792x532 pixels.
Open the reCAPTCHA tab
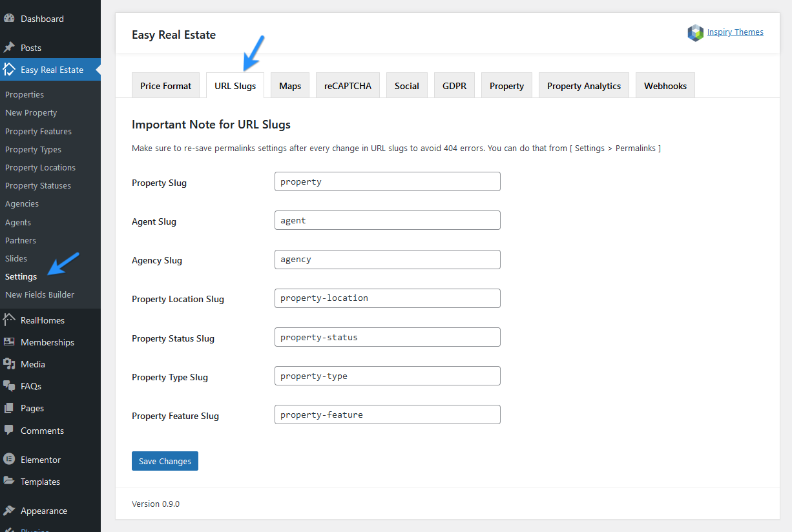348,86
